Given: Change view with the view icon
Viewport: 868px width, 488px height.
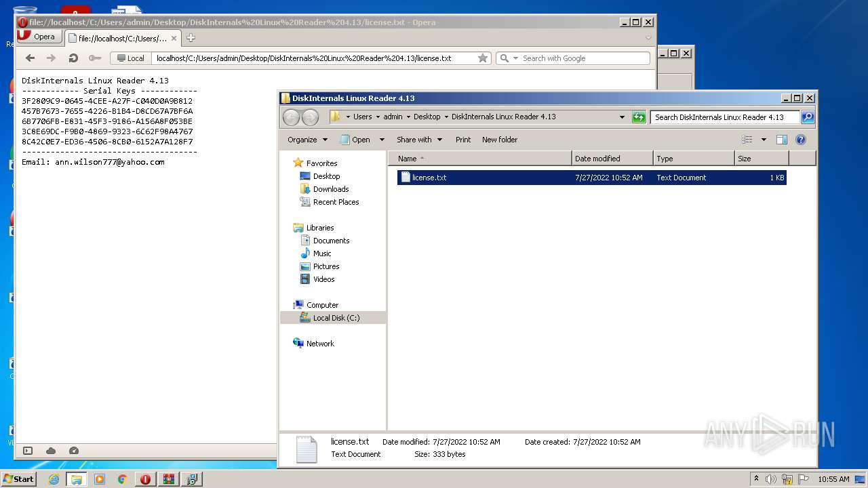Looking at the screenshot, I should pos(747,140).
